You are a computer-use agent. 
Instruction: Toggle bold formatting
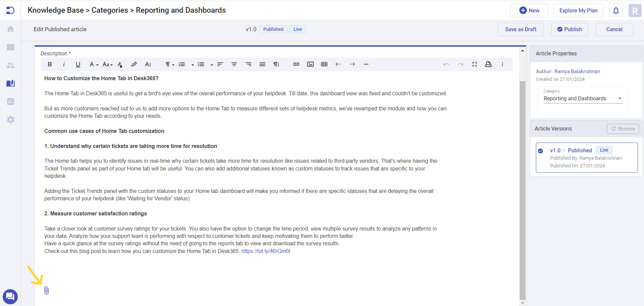click(49, 64)
